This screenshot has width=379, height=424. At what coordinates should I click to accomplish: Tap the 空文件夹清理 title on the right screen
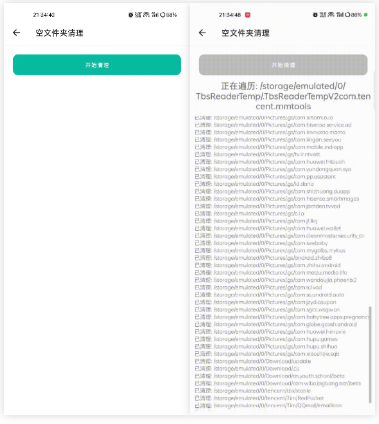pos(245,33)
